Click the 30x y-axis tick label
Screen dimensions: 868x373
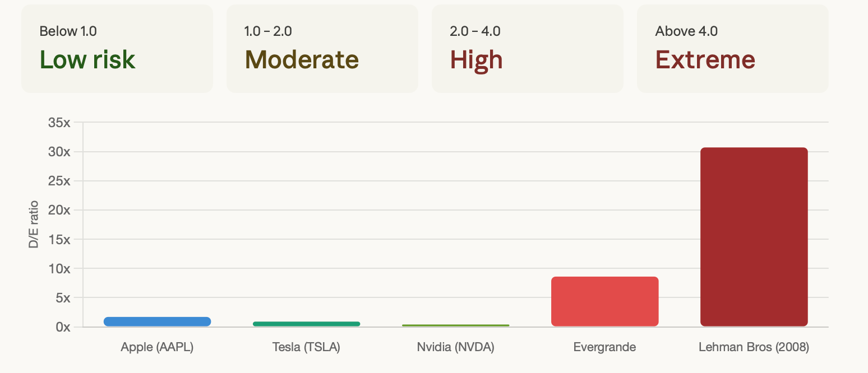pyautogui.click(x=59, y=152)
